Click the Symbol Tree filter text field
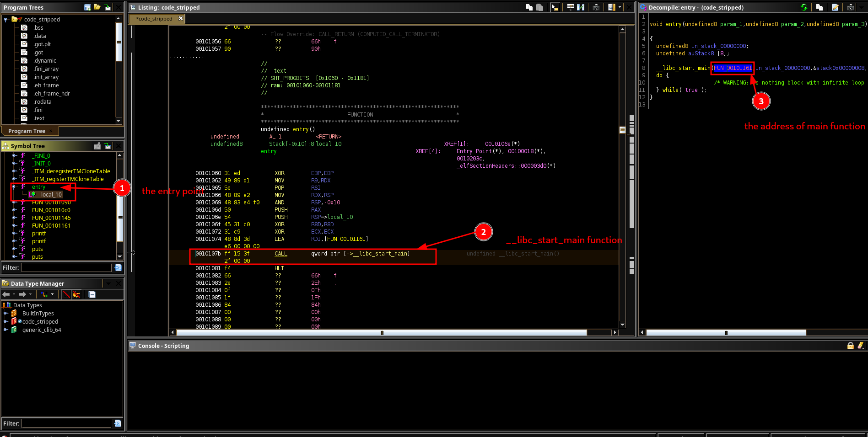 coord(66,267)
